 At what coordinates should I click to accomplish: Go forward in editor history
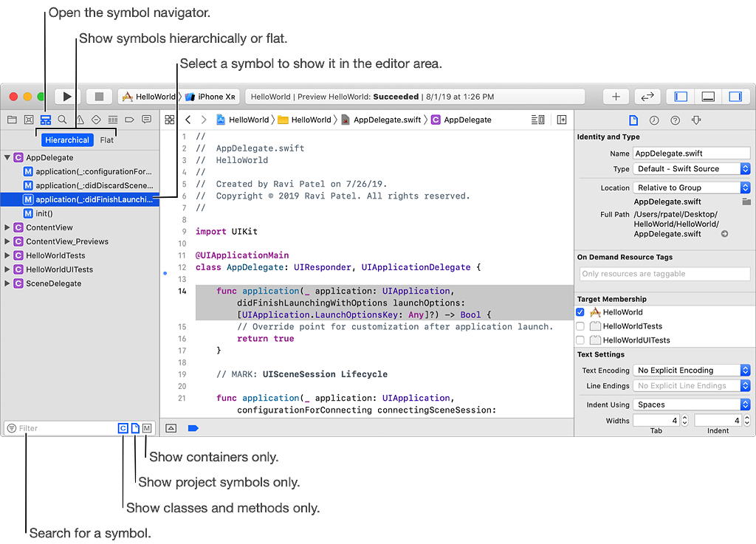click(204, 120)
